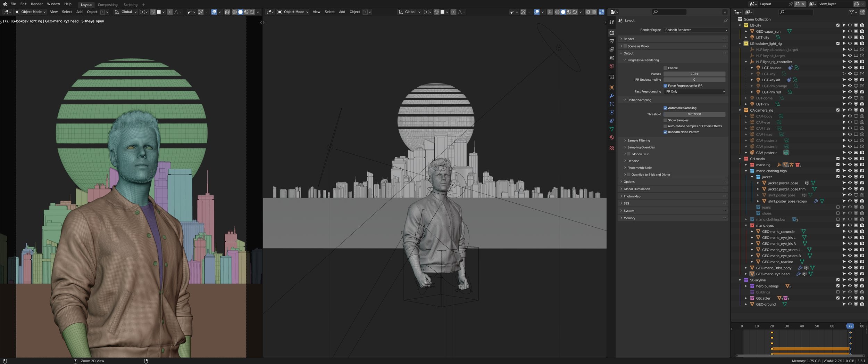Toggle proportional editing in the left viewport
868x364 pixels.
tap(169, 12)
